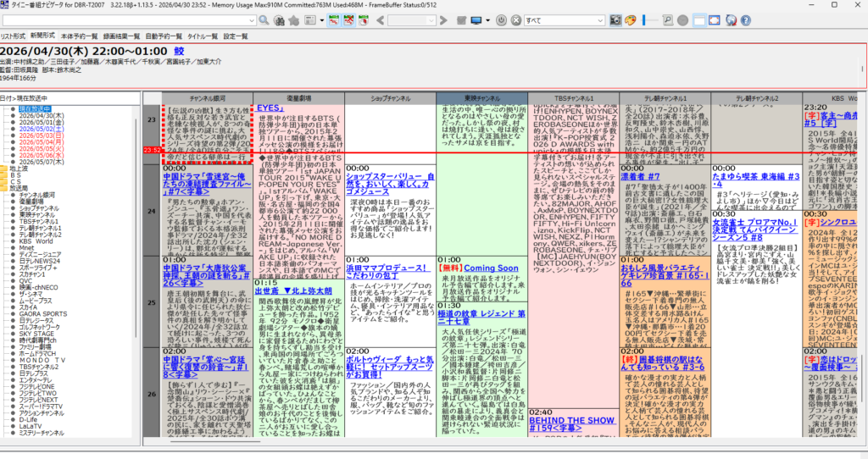Open the color palette settings icon

(630, 20)
